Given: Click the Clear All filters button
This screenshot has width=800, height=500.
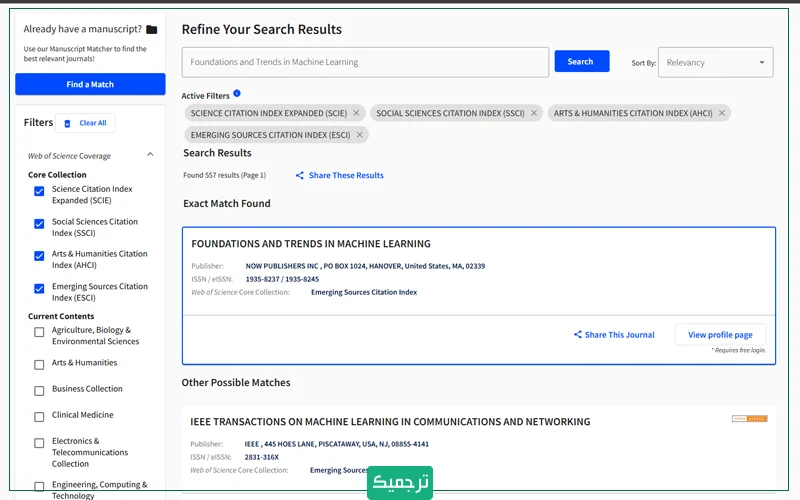Looking at the screenshot, I should (x=85, y=123).
